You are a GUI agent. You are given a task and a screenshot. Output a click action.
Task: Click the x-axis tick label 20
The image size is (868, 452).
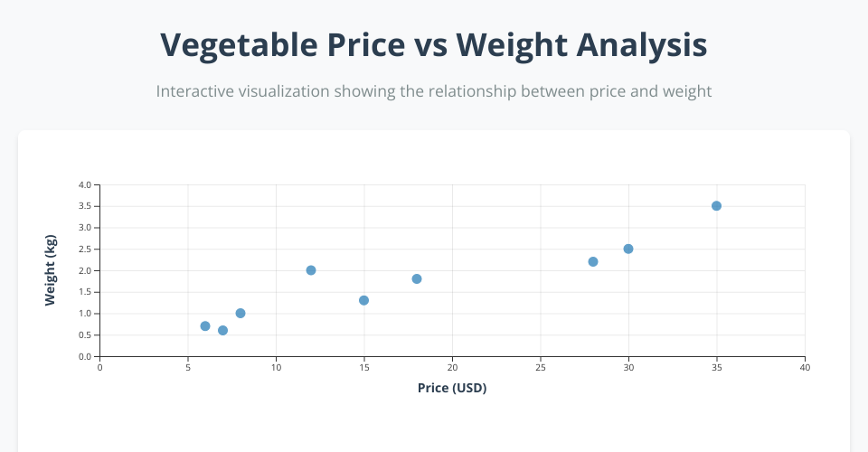tap(452, 368)
